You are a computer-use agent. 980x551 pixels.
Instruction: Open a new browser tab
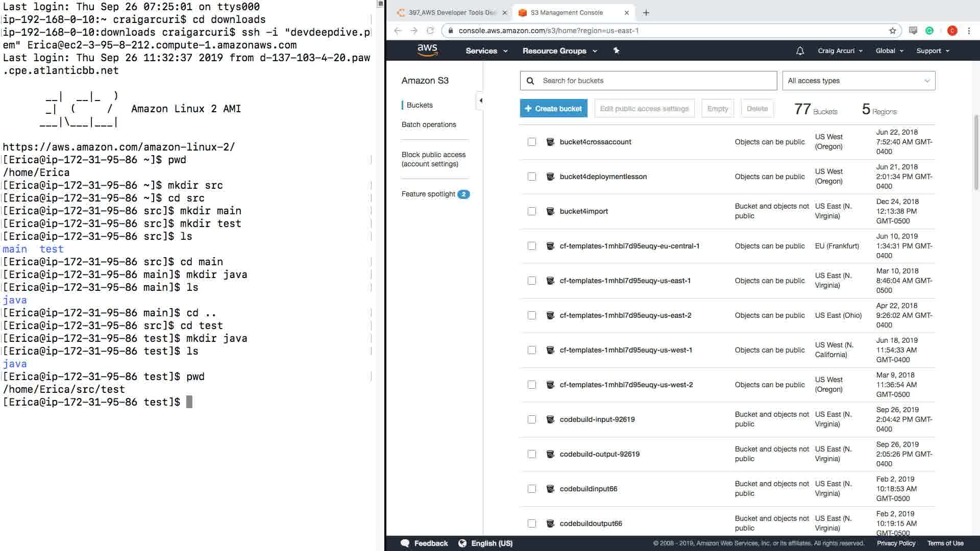[x=646, y=13]
